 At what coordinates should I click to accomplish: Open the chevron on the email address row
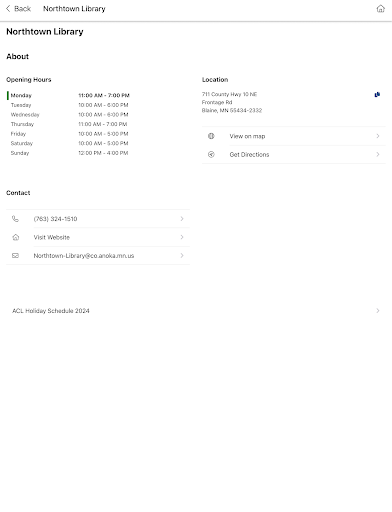[x=182, y=256]
